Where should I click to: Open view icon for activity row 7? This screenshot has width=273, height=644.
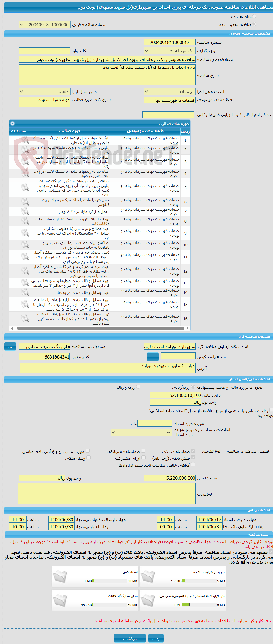pyautogui.click(x=25, y=212)
